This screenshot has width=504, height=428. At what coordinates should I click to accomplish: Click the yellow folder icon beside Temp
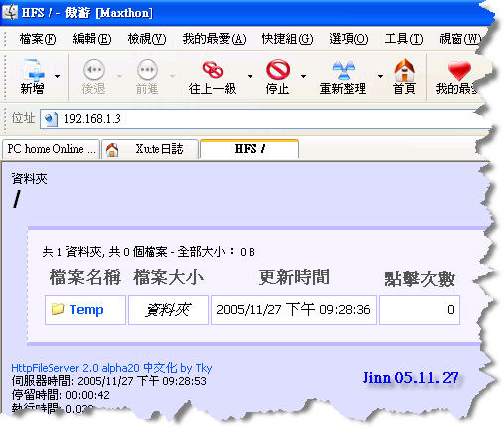[58, 309]
